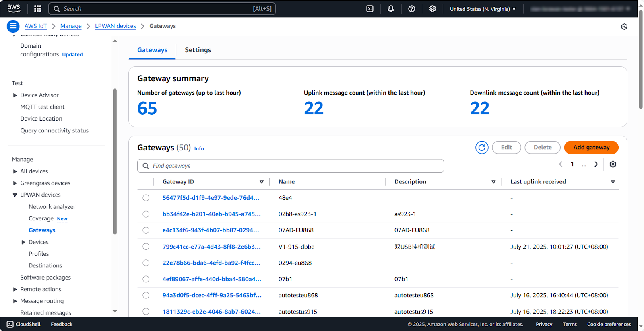Open the help question mark menu
Viewport: 644px width, 331px height.
411,9
